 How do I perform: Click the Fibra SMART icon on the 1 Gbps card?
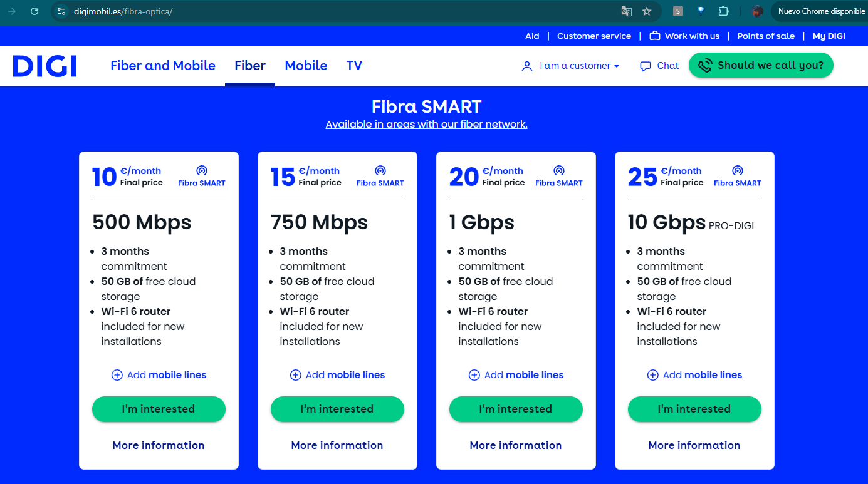tap(559, 170)
